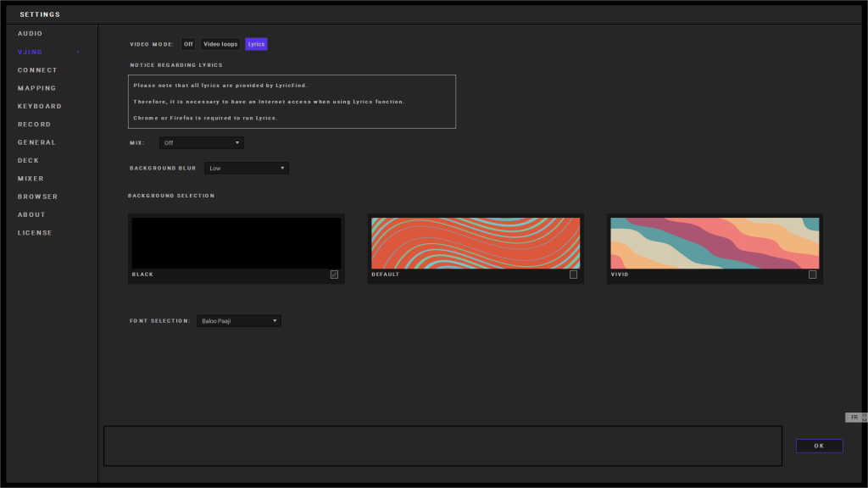Set video mode to Video loops
Viewport: 868px width, 488px height.
[220, 44]
